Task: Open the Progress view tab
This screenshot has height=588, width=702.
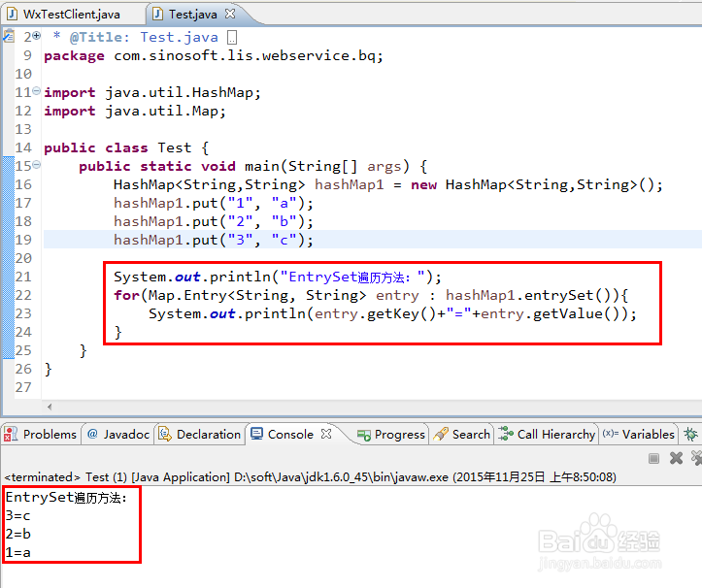Action: point(391,435)
